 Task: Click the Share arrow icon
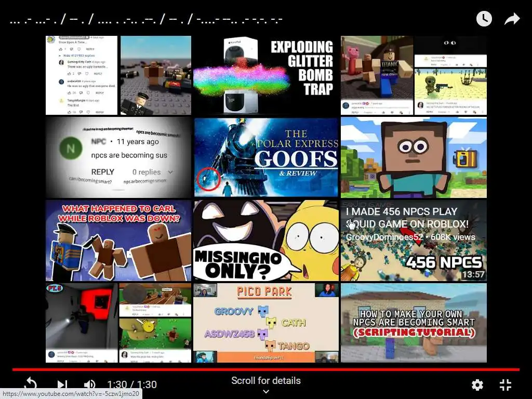click(x=512, y=19)
